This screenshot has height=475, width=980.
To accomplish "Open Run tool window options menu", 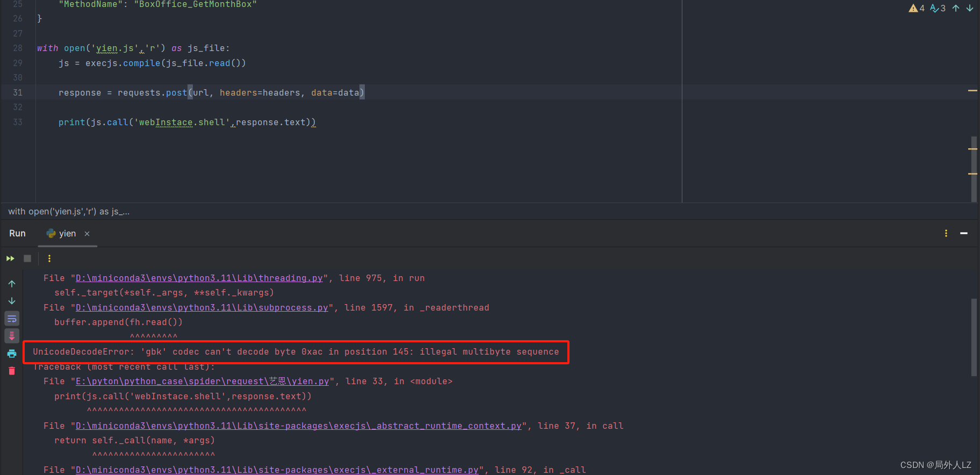I will (x=946, y=233).
